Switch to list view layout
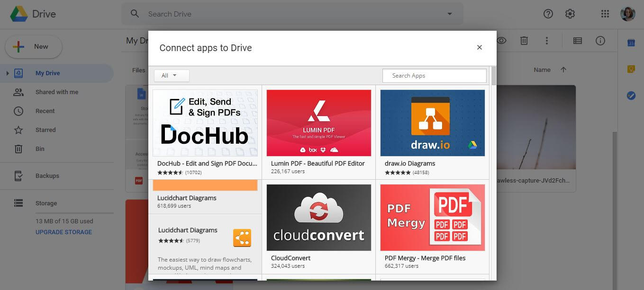Viewport: 644px width, 290px height. 577,41
